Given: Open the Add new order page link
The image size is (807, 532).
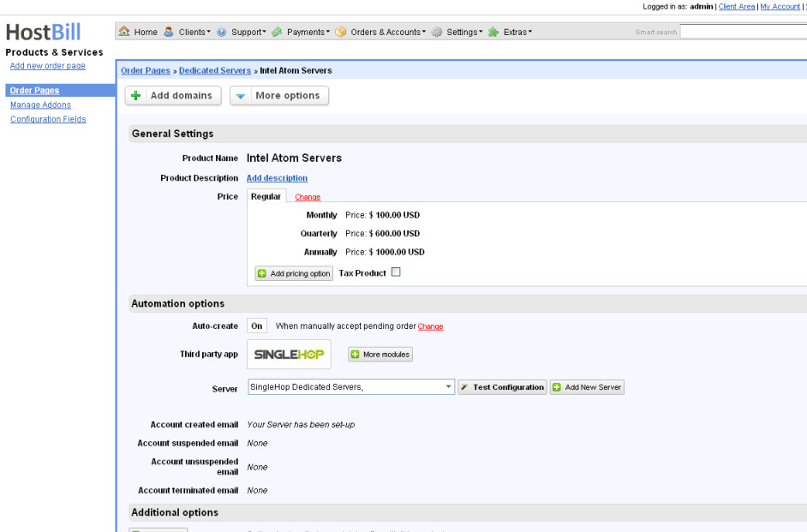Looking at the screenshot, I should [48, 66].
